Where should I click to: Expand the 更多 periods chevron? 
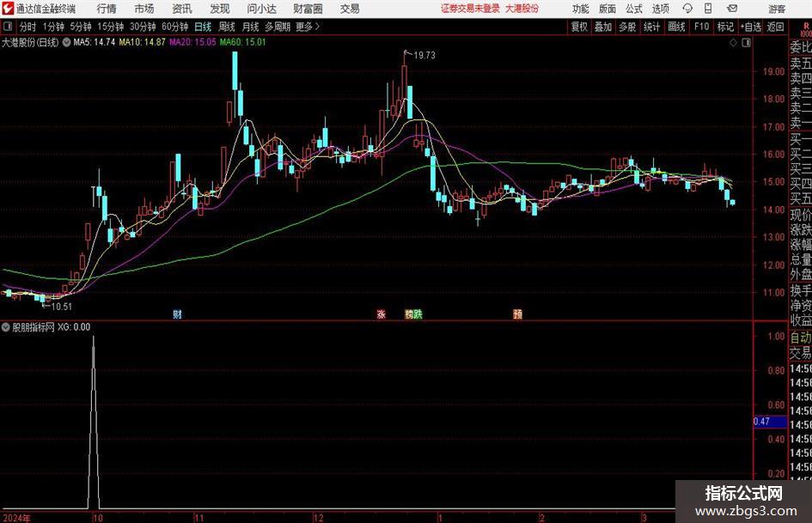[x=317, y=27]
